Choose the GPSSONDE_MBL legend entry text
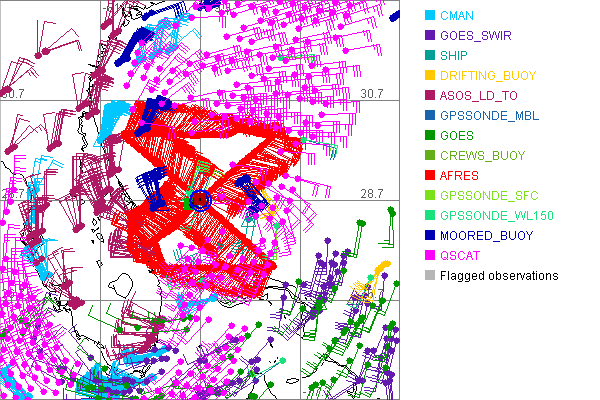Screen dimensions: 600x400 490,116
